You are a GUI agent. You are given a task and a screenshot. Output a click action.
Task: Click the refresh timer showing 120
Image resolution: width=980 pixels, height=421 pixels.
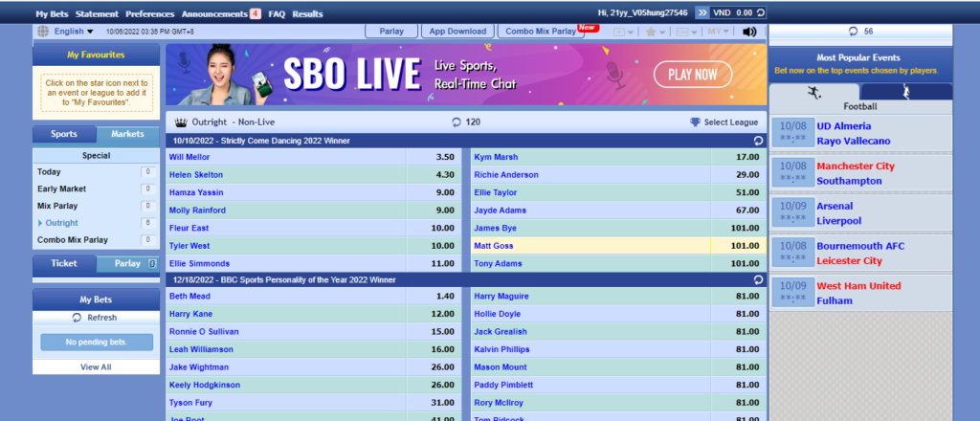[465, 122]
